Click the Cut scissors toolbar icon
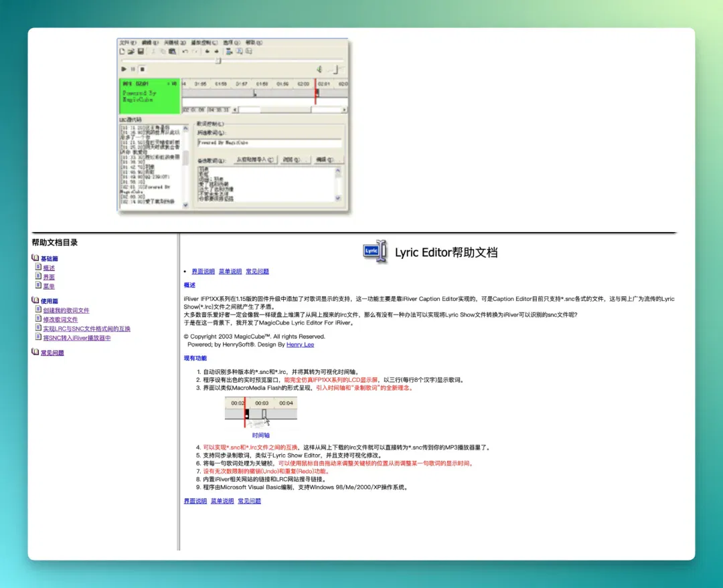Image resolution: width=723 pixels, height=588 pixels. 153,52
